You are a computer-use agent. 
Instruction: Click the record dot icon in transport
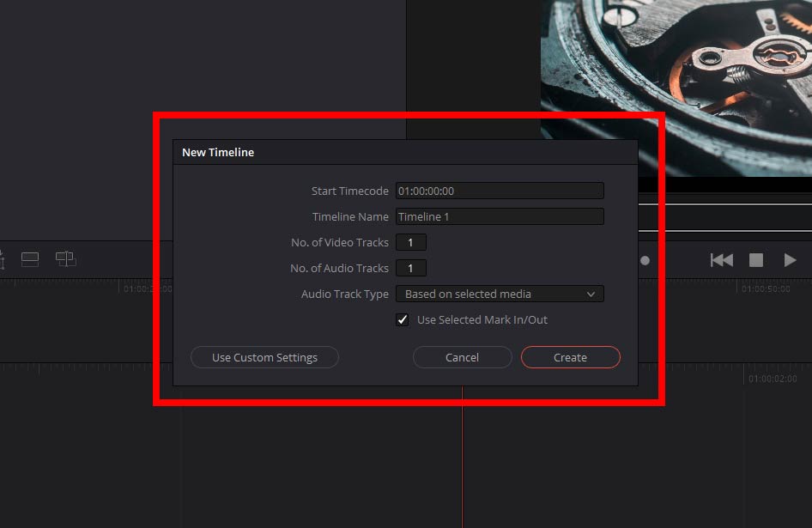point(645,261)
